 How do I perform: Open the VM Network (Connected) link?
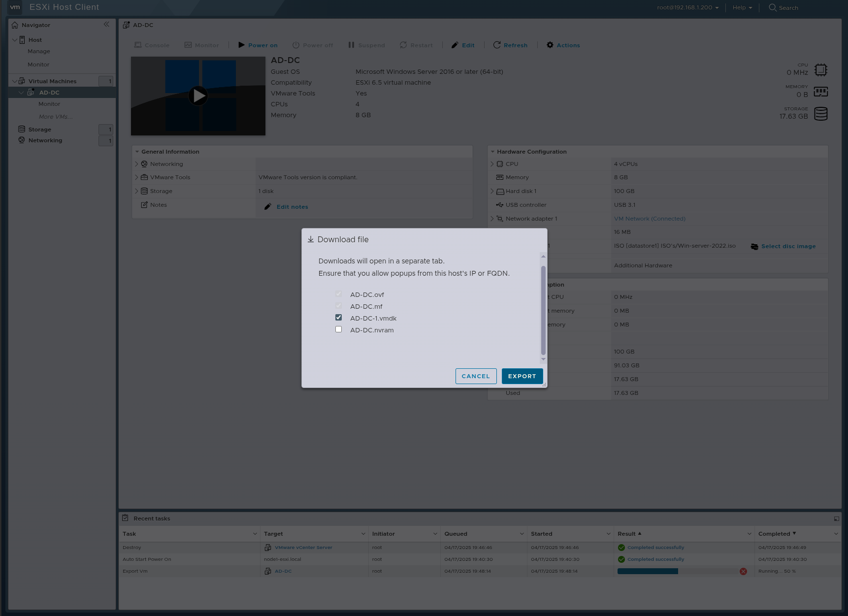coord(650,218)
